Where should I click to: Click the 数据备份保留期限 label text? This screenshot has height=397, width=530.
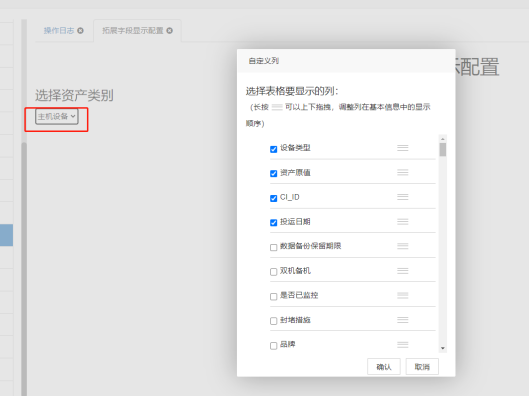click(310, 246)
